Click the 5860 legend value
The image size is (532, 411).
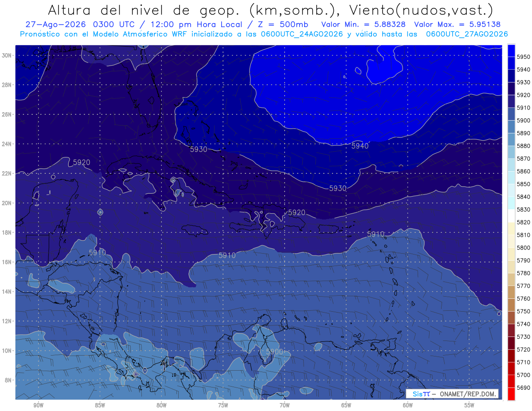524,171
